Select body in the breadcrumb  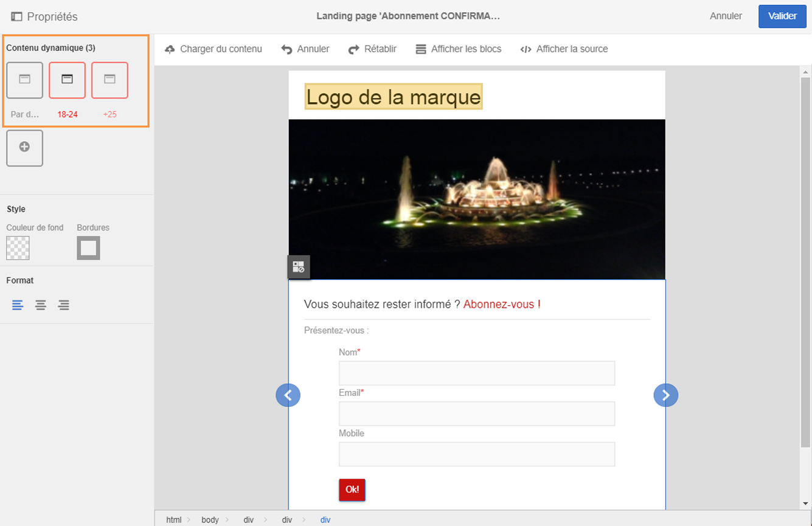coord(210,520)
